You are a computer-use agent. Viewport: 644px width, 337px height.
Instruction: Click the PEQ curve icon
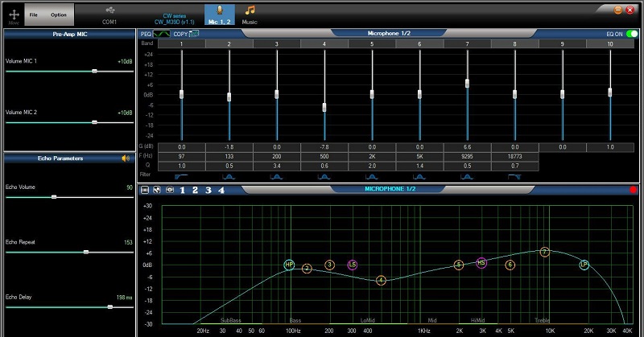[162, 35]
